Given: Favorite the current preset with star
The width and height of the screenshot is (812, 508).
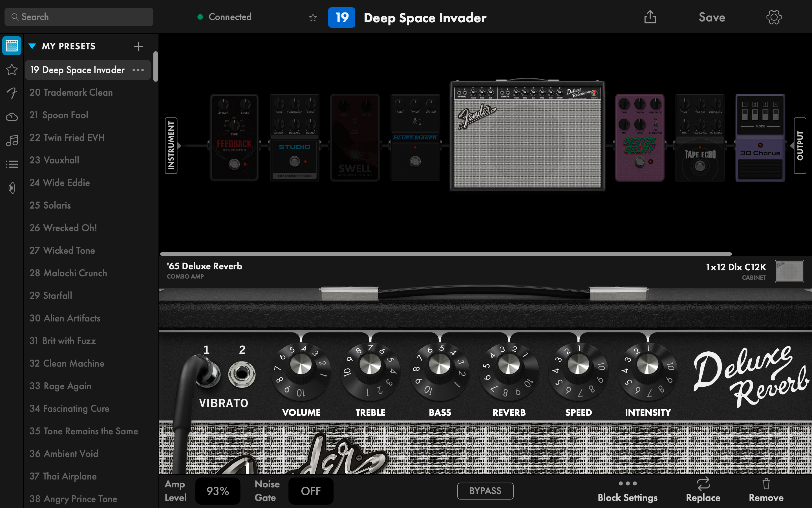Looking at the screenshot, I should tap(313, 17).
